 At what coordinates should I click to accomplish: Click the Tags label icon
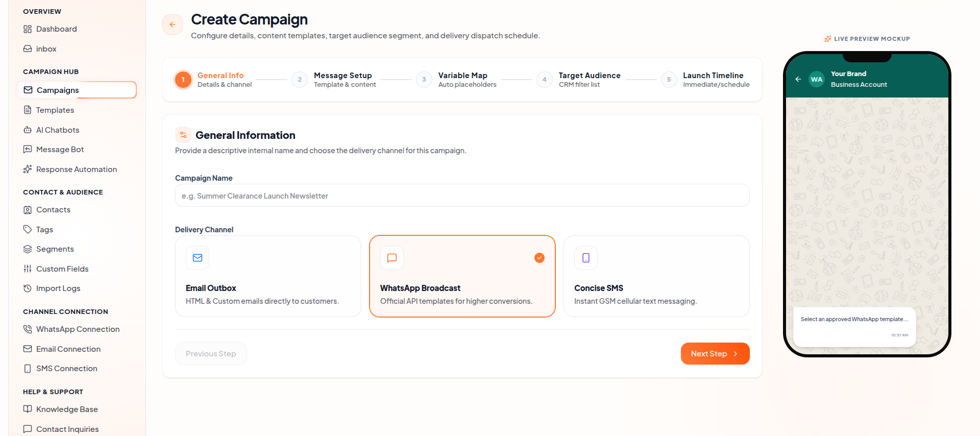coord(28,229)
